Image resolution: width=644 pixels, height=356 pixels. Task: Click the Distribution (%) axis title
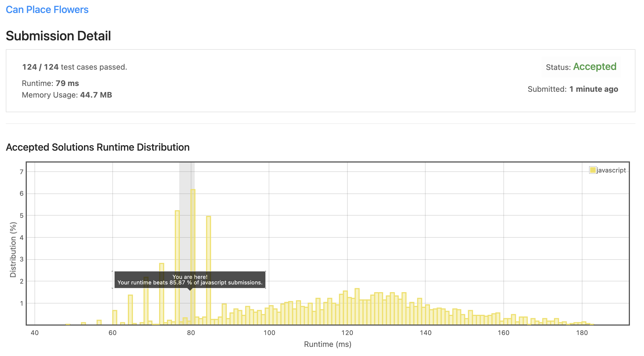pyautogui.click(x=13, y=249)
